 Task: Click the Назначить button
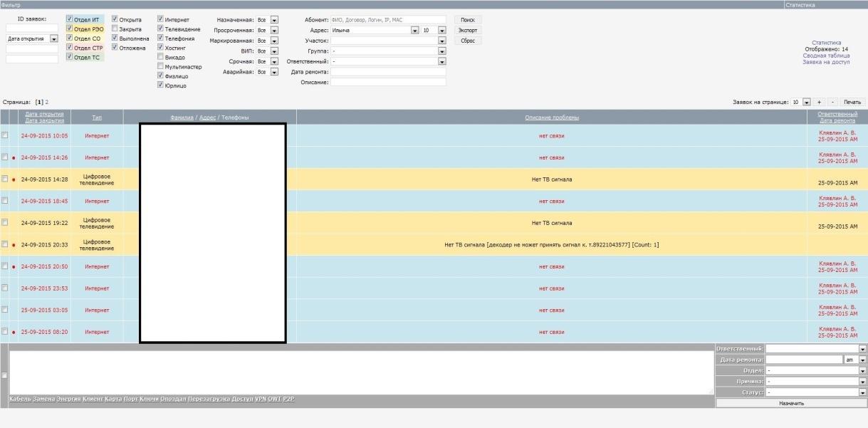coord(791,403)
